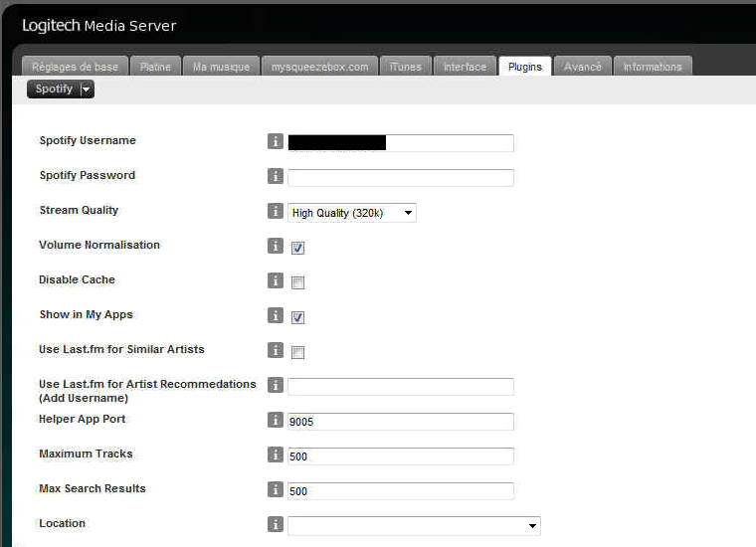Click the Maximum Tracks field
The image size is (756, 547).
pos(401,456)
